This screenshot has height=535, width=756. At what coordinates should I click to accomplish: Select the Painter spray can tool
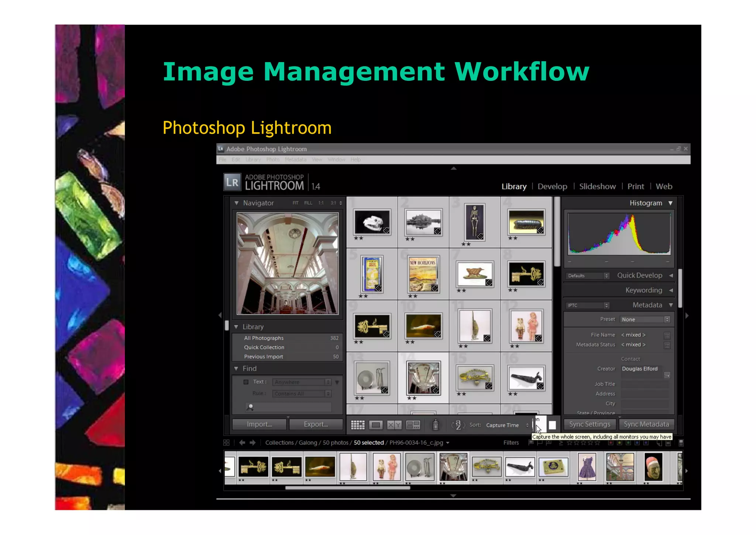pos(436,425)
